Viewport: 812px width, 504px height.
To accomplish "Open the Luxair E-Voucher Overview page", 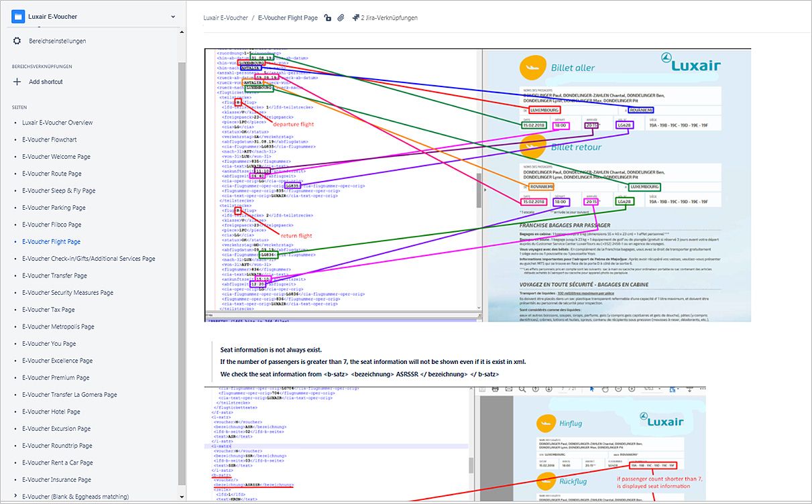I will coord(57,123).
